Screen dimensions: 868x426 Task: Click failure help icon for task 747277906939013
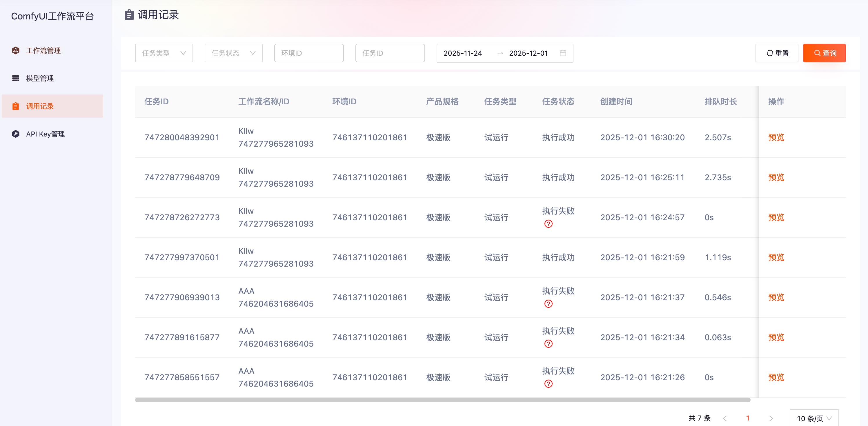pos(548,304)
